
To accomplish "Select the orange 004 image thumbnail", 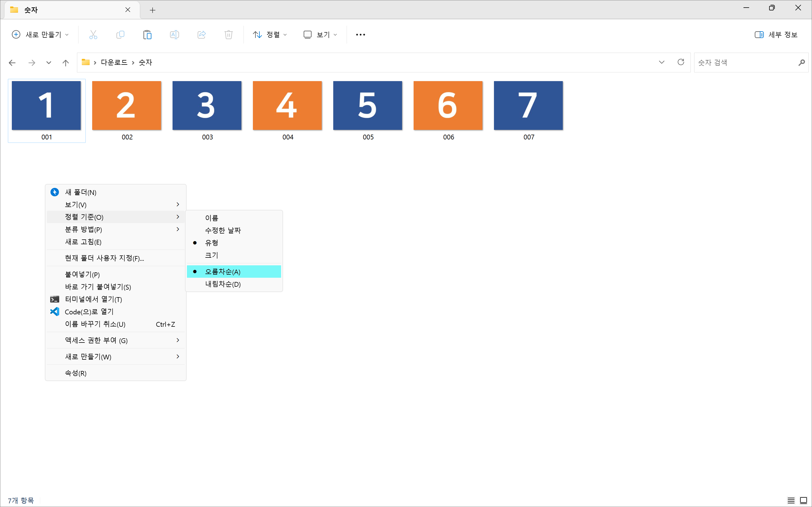I will coord(287,106).
